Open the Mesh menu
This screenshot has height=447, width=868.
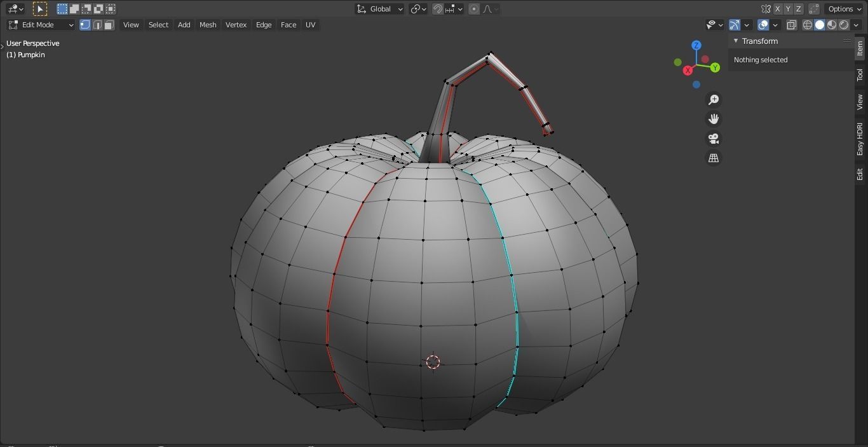(x=208, y=25)
